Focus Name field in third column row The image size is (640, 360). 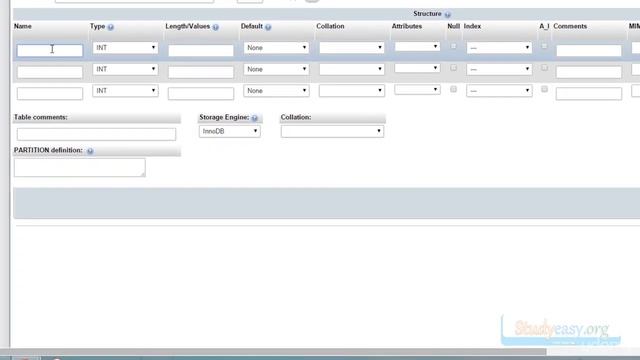pyautogui.click(x=50, y=93)
